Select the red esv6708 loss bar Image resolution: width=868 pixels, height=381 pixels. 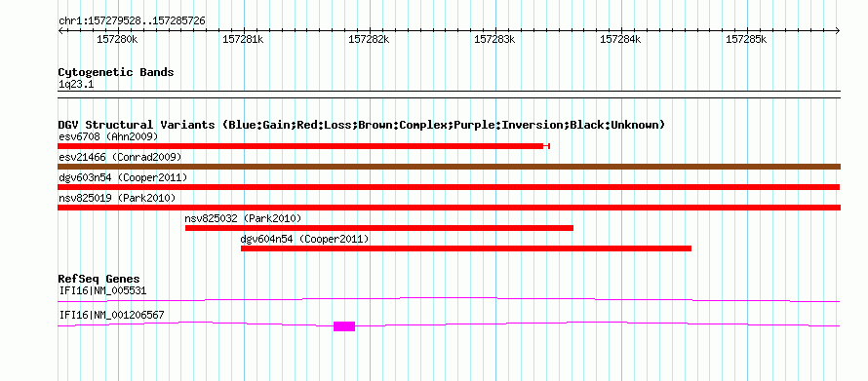[300, 146]
